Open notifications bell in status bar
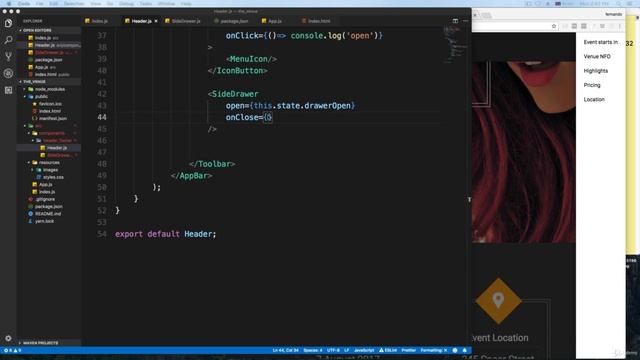 (x=464, y=350)
